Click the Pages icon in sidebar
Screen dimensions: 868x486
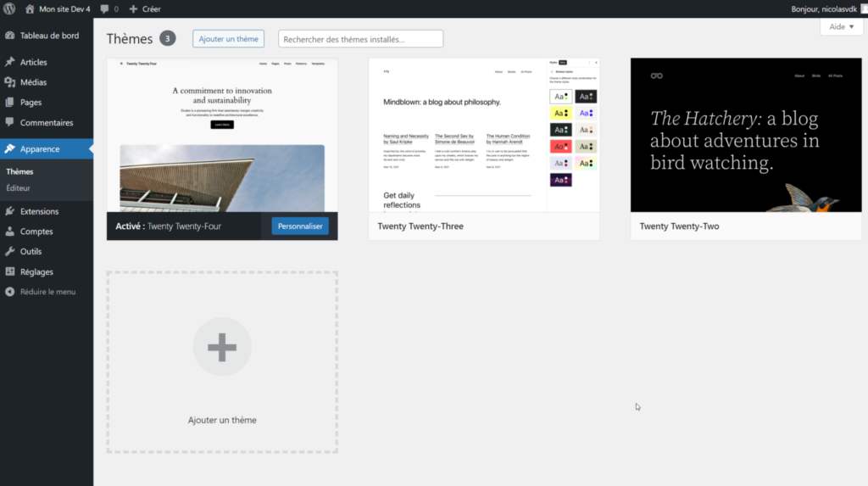tap(10, 102)
